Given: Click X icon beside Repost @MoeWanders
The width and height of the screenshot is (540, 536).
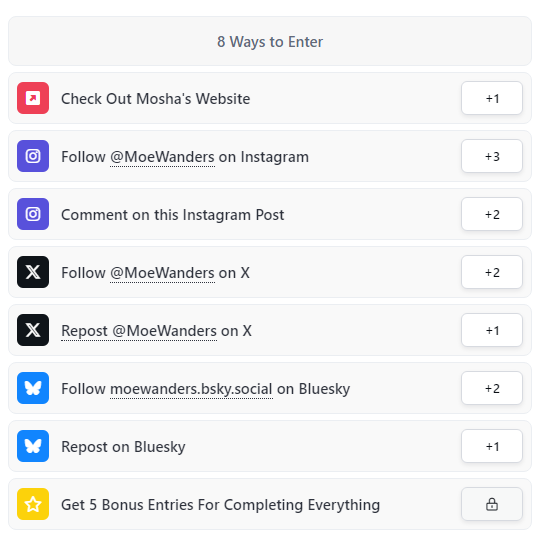Looking at the screenshot, I should (33, 330).
